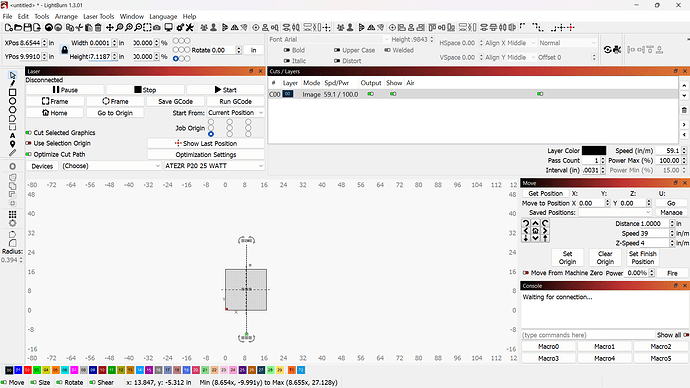Image resolution: width=690 pixels, height=388 pixels.
Task: Select the bottom-left Job Origin radio
Action: 211,134
